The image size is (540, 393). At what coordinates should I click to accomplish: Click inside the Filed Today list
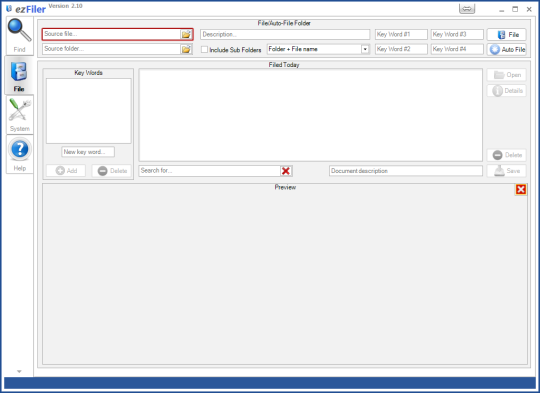click(x=311, y=115)
